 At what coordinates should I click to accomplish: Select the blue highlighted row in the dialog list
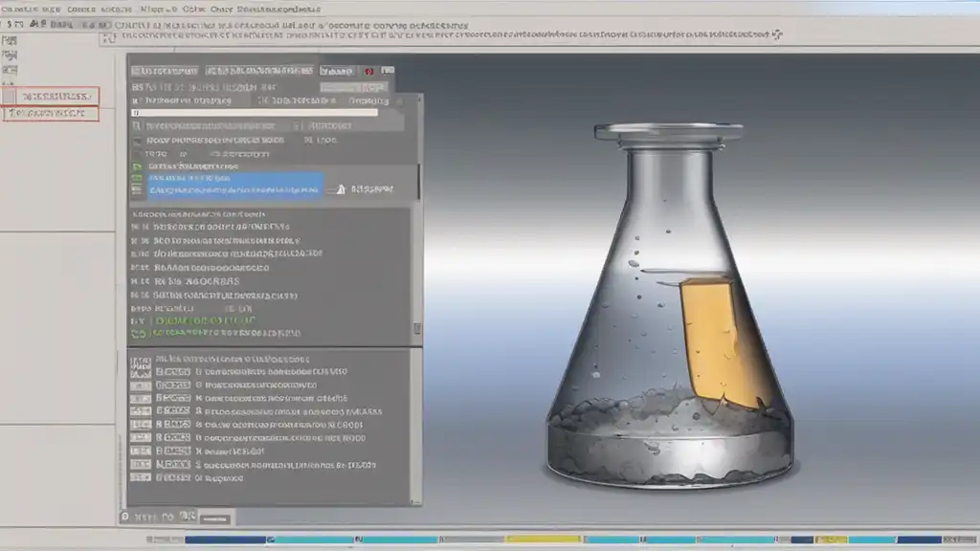234,185
